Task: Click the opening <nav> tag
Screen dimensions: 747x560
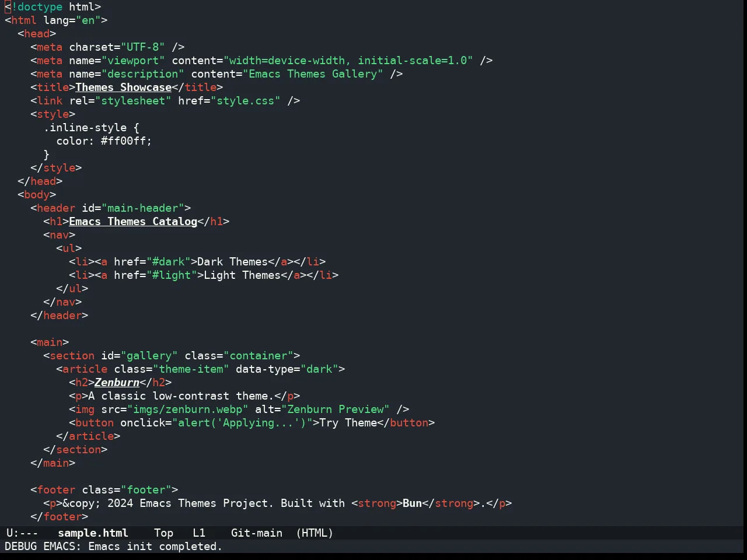Action: tap(60, 235)
